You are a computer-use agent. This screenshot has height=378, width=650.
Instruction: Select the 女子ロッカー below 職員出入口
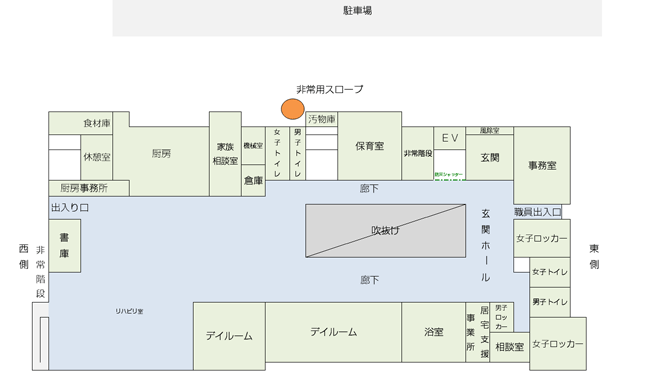(x=542, y=238)
